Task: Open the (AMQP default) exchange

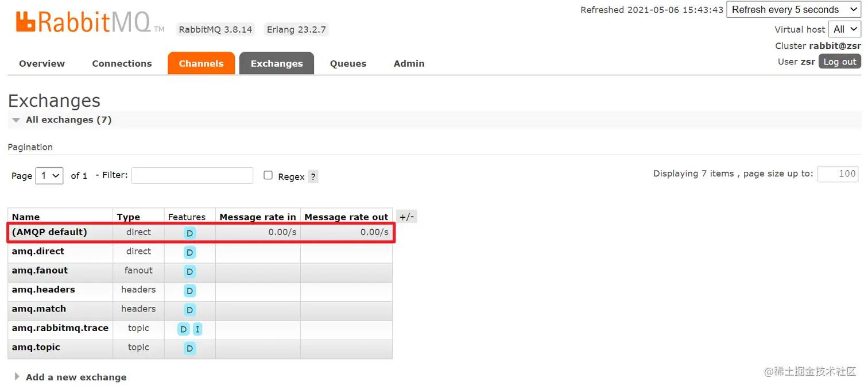Action: tap(49, 232)
